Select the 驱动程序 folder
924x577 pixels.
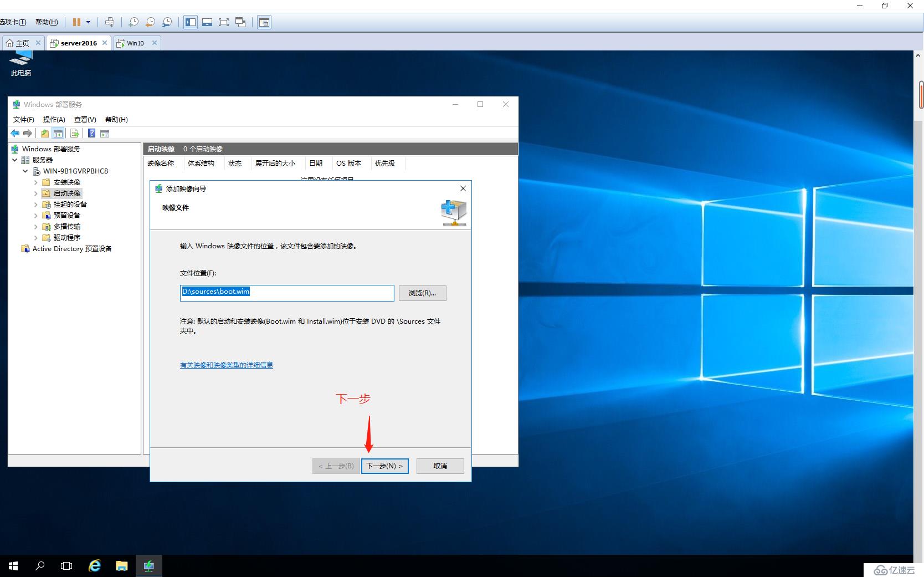(66, 237)
